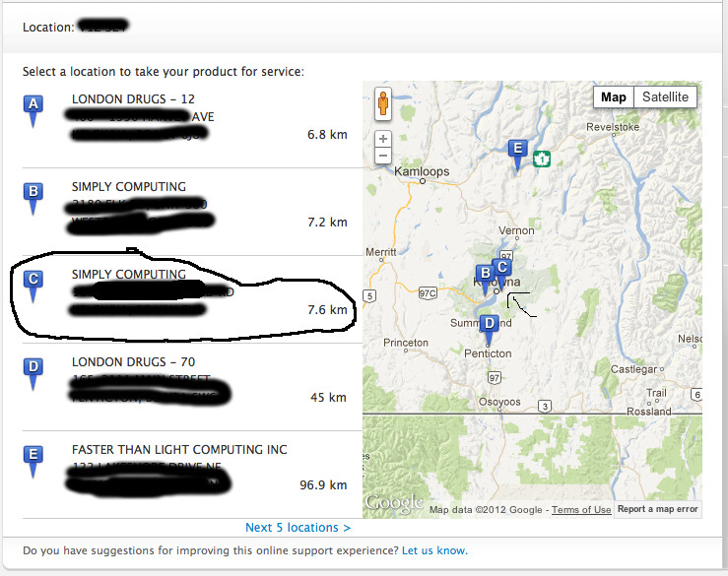Click Report a map error button
728x576 pixels.
click(x=657, y=509)
